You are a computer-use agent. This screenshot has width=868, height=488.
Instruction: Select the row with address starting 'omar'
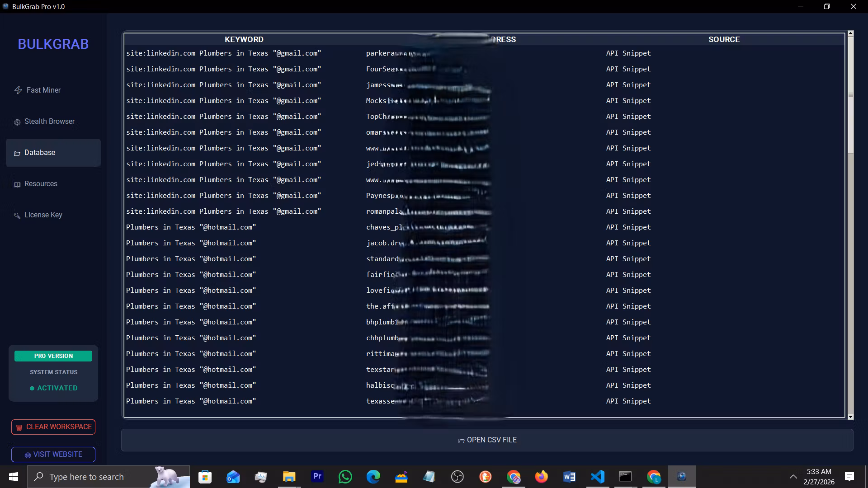pyautogui.click(x=484, y=132)
